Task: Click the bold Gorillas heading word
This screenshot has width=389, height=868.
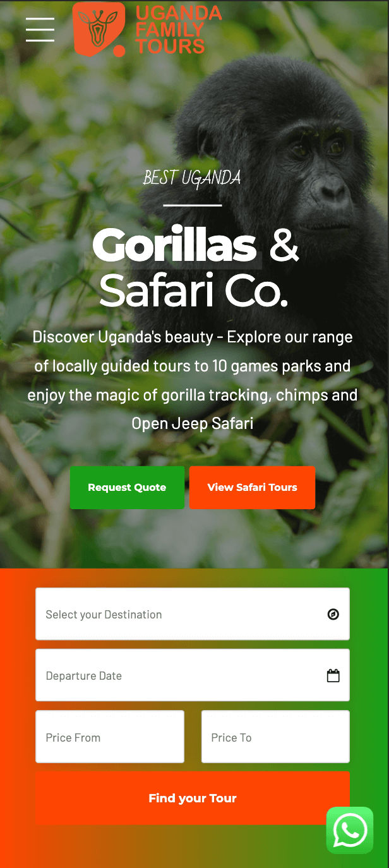Action: click(174, 245)
